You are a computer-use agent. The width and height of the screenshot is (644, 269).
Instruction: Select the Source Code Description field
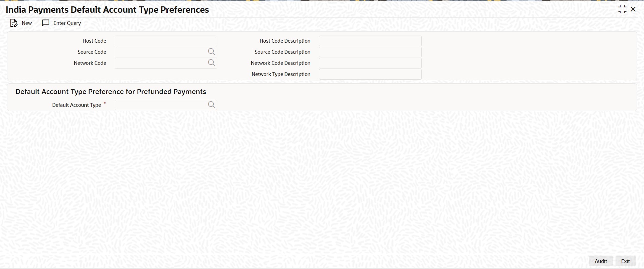(x=370, y=52)
